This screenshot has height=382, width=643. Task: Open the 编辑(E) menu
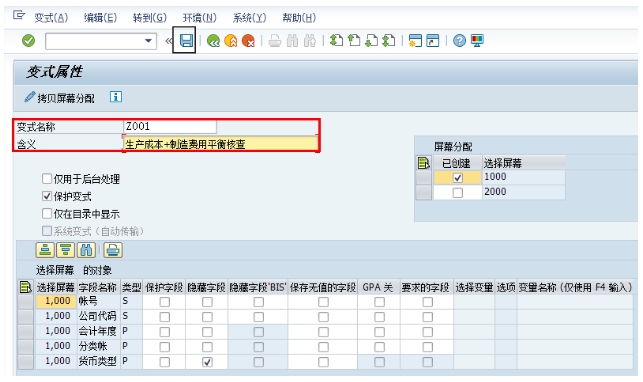[100, 18]
